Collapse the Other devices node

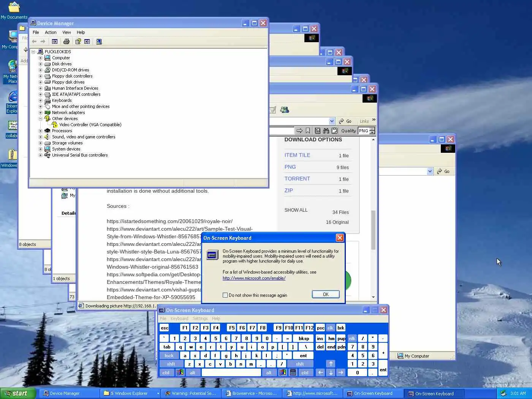click(x=40, y=119)
